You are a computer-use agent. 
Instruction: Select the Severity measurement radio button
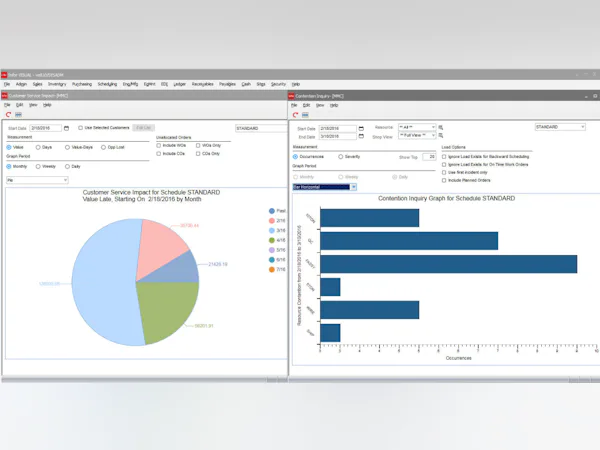coord(341,157)
